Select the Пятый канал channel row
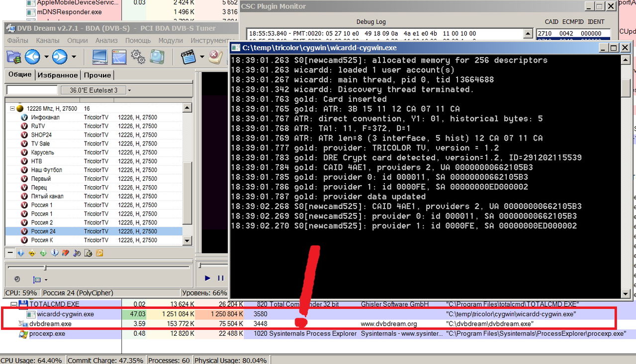Viewport: 636px width, 364px height. (94, 196)
